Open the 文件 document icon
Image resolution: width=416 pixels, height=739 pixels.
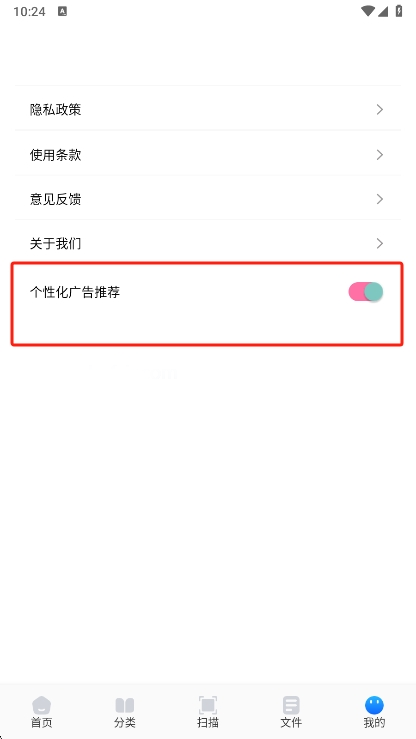(x=291, y=705)
